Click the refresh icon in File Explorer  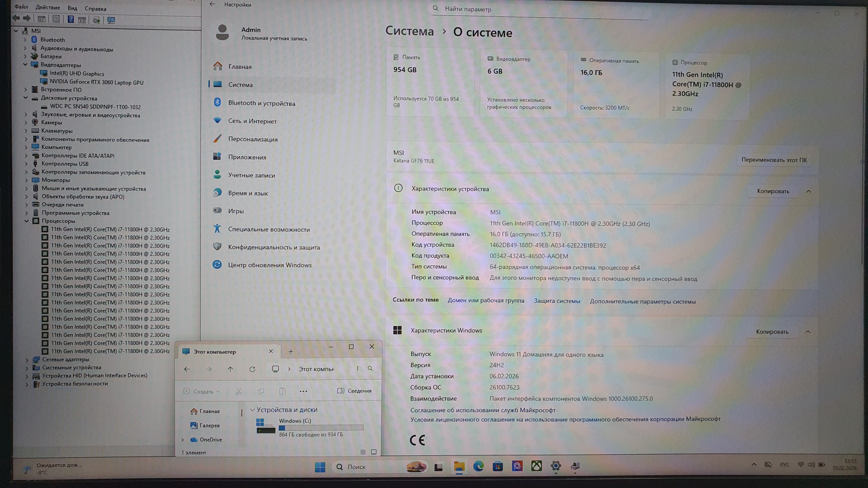point(252,369)
